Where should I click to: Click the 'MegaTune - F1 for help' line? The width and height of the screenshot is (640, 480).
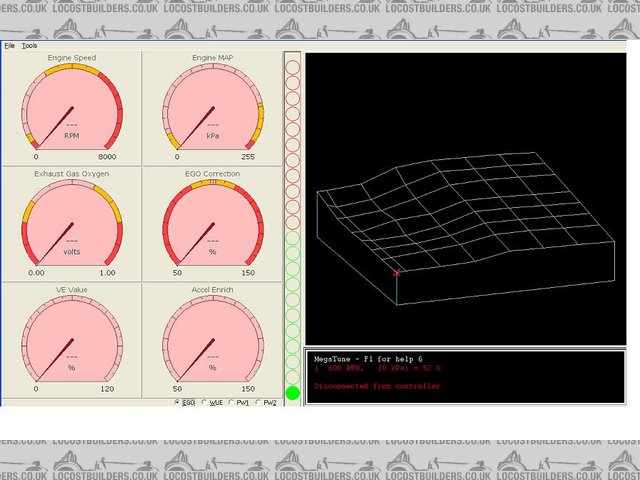click(368, 358)
